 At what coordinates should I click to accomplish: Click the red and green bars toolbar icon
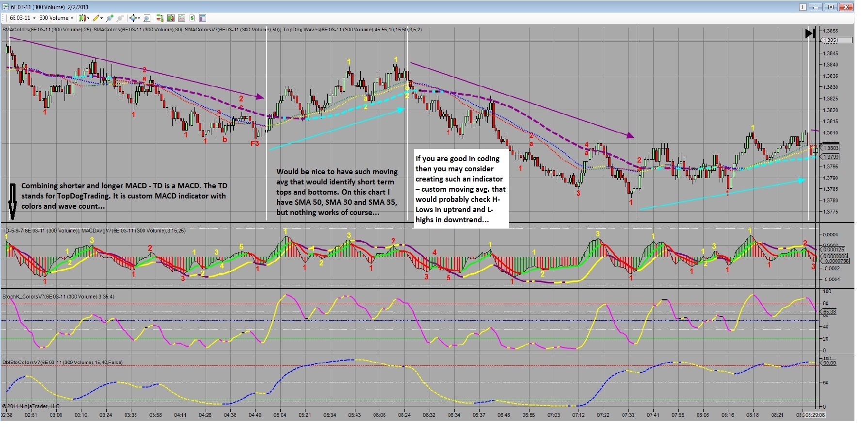[160, 18]
